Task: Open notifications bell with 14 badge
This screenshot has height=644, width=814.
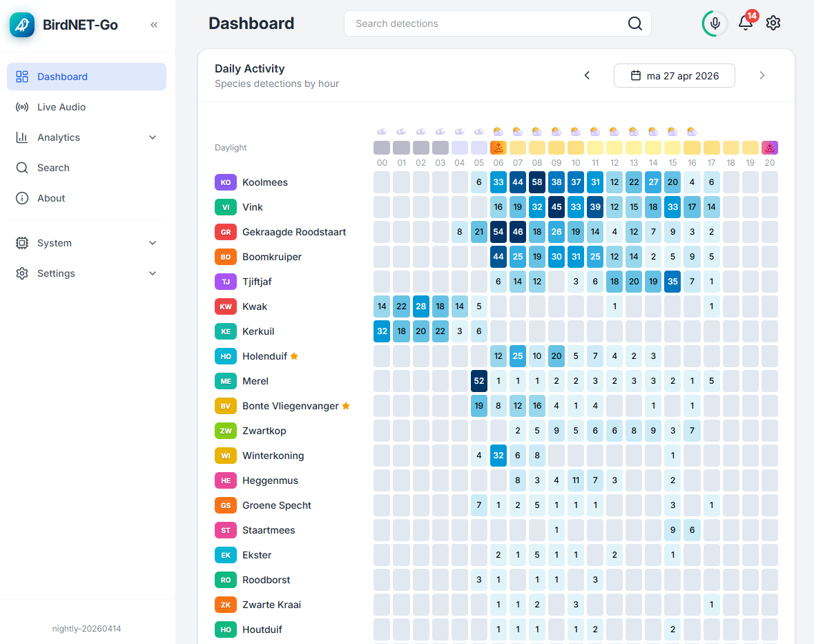Action: coord(746,23)
